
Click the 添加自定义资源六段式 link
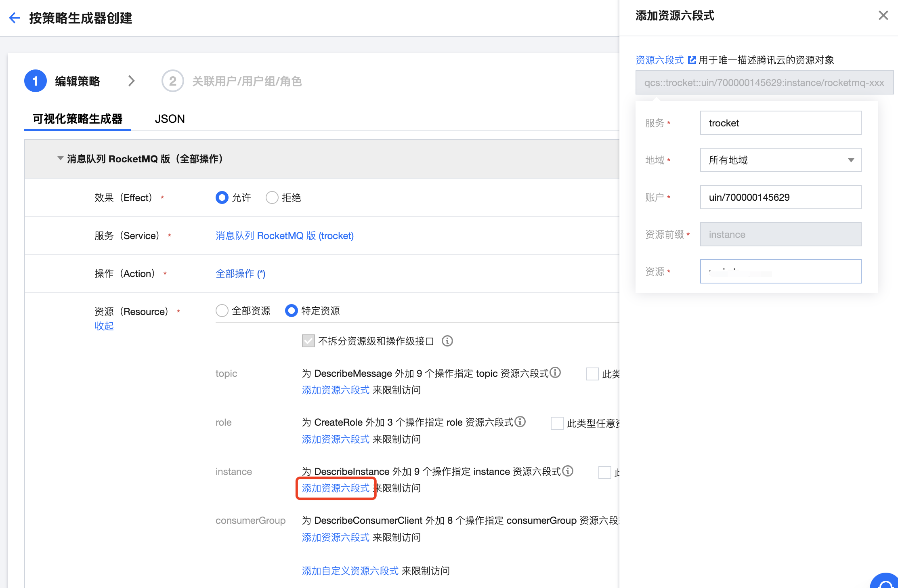(350, 571)
